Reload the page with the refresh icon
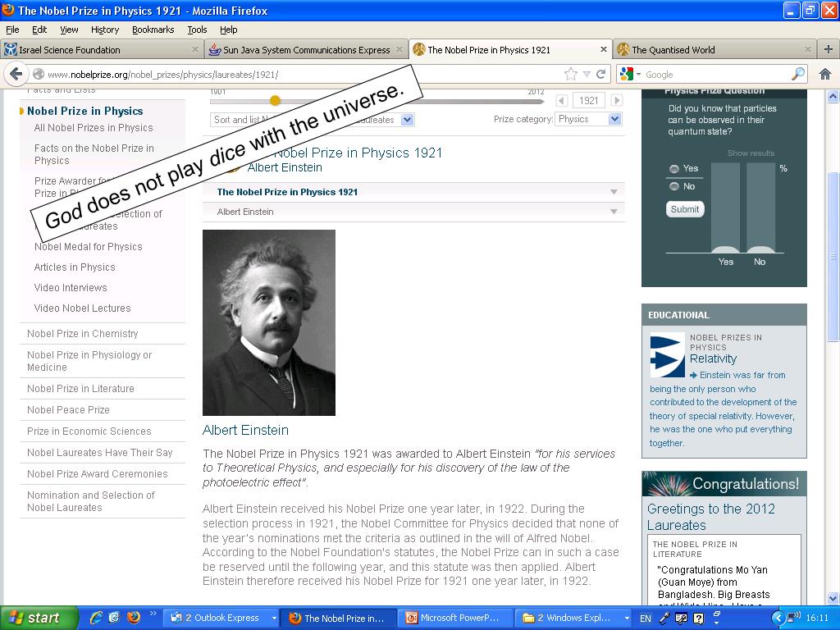The width and height of the screenshot is (840, 630). click(x=601, y=74)
